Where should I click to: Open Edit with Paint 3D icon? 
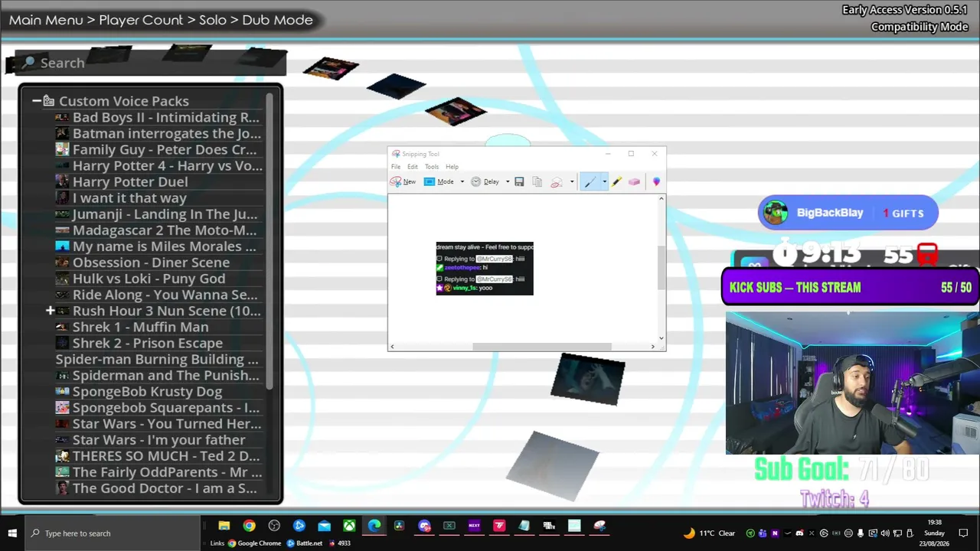(656, 181)
